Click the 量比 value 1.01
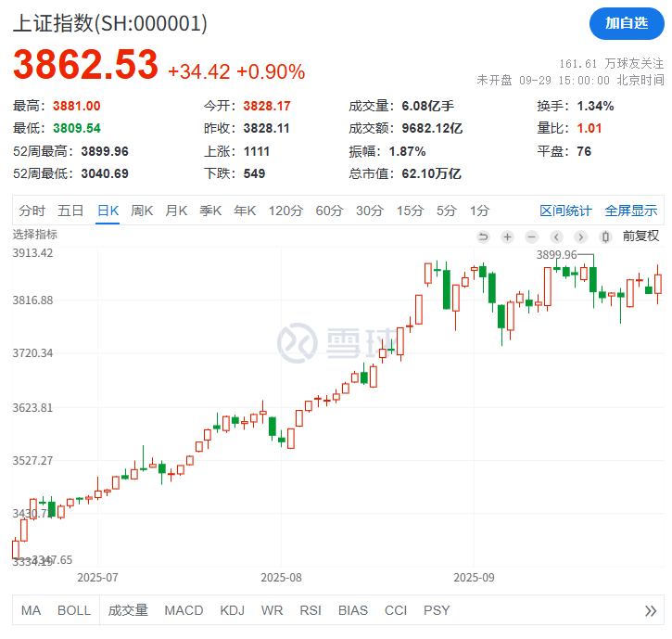This screenshot has width=672, height=639. click(x=590, y=128)
